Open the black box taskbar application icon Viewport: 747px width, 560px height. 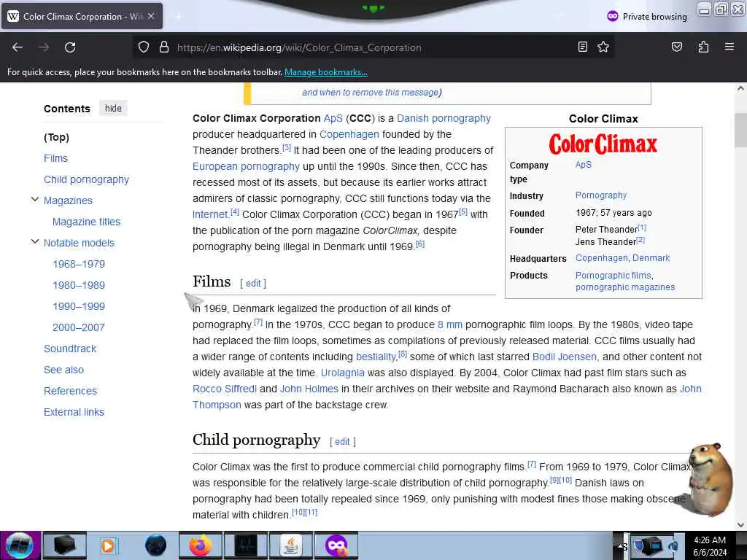(x=65, y=545)
